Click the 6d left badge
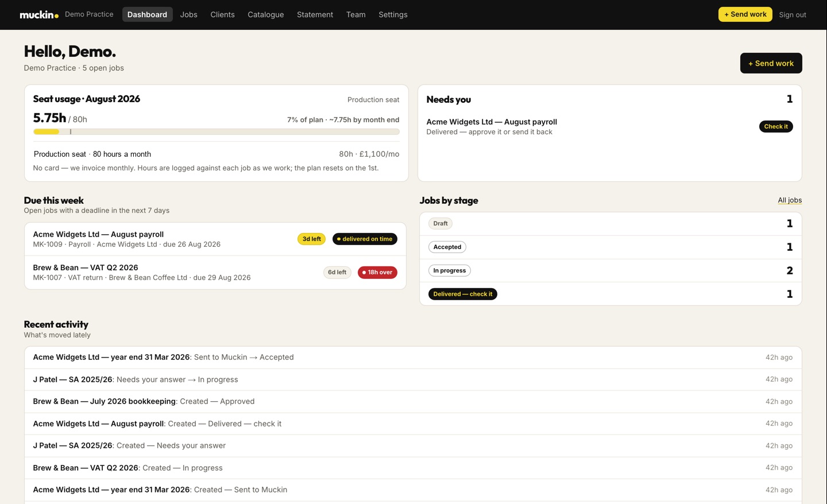The width and height of the screenshot is (827, 504). 337,272
